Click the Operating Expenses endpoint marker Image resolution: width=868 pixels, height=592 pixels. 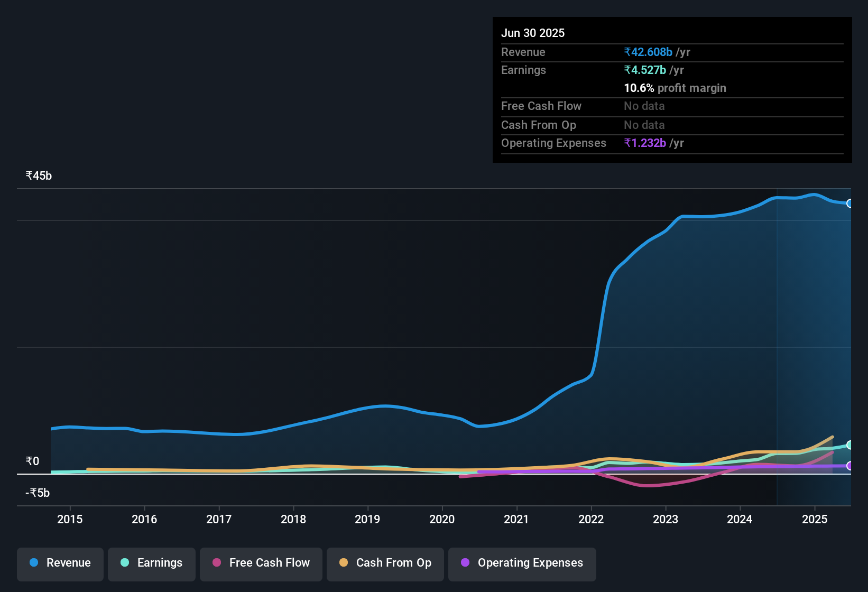click(850, 466)
